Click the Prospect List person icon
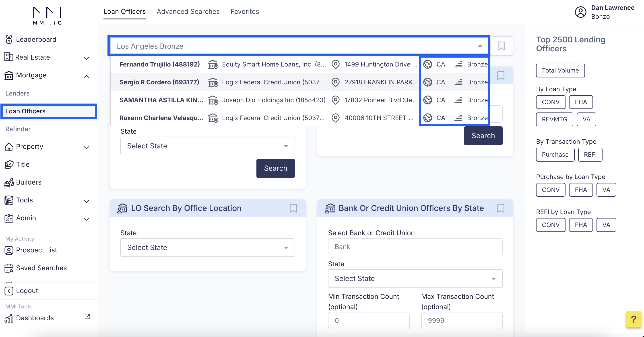The image size is (644, 337). coord(9,250)
